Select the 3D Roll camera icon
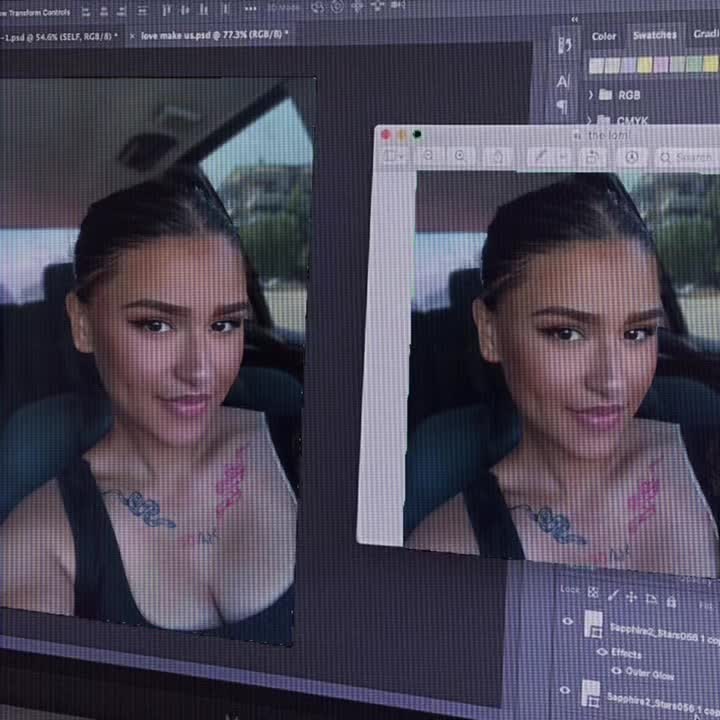Screen dimensions: 720x720 coord(337,6)
